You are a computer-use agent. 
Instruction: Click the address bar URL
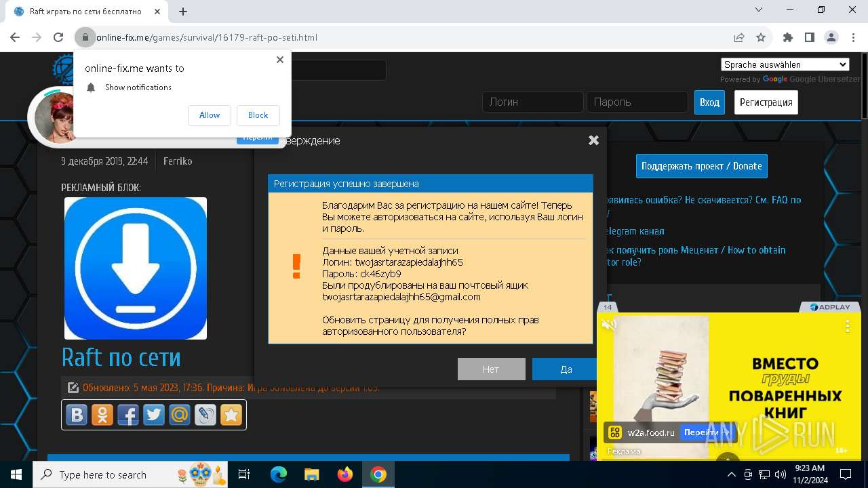point(207,37)
